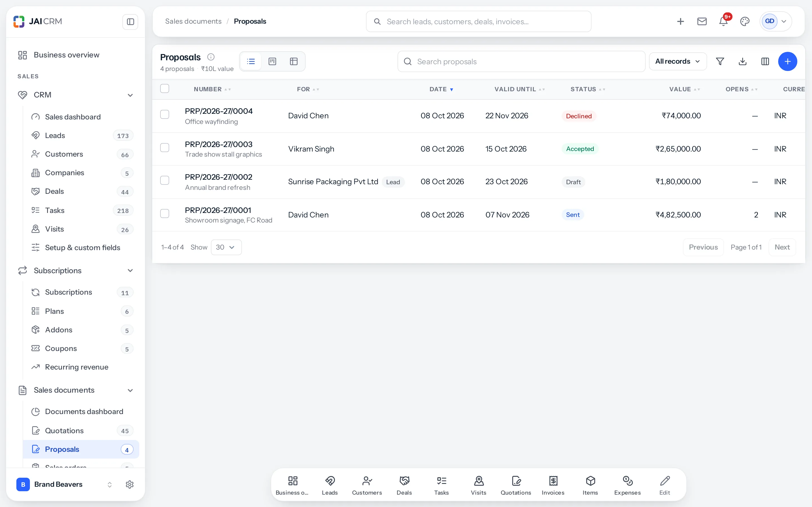Tick the checkbox for PRP/2026-27/0002
812x507 pixels.
click(165, 180)
